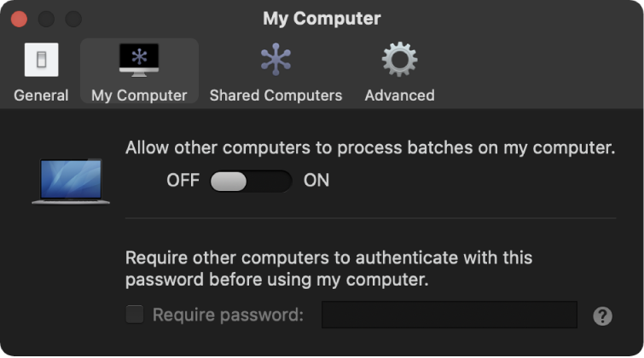
Task: Enable the Require password checkbox
Action: (135, 315)
